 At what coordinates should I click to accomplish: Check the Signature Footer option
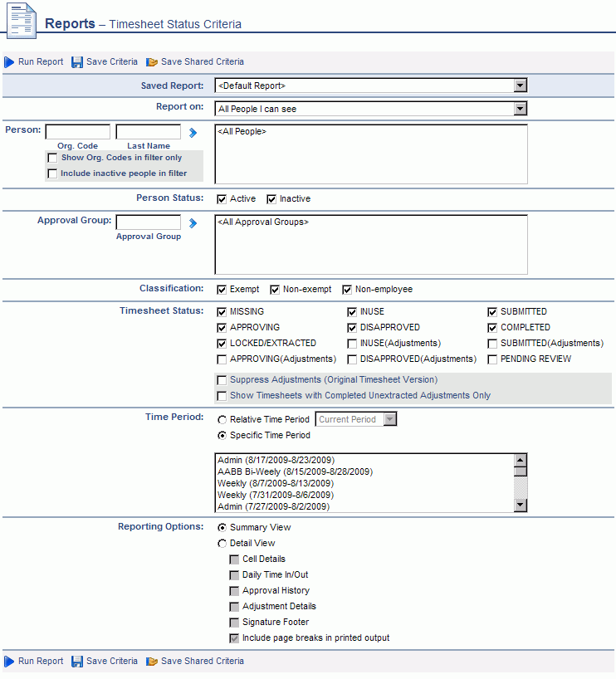click(234, 623)
